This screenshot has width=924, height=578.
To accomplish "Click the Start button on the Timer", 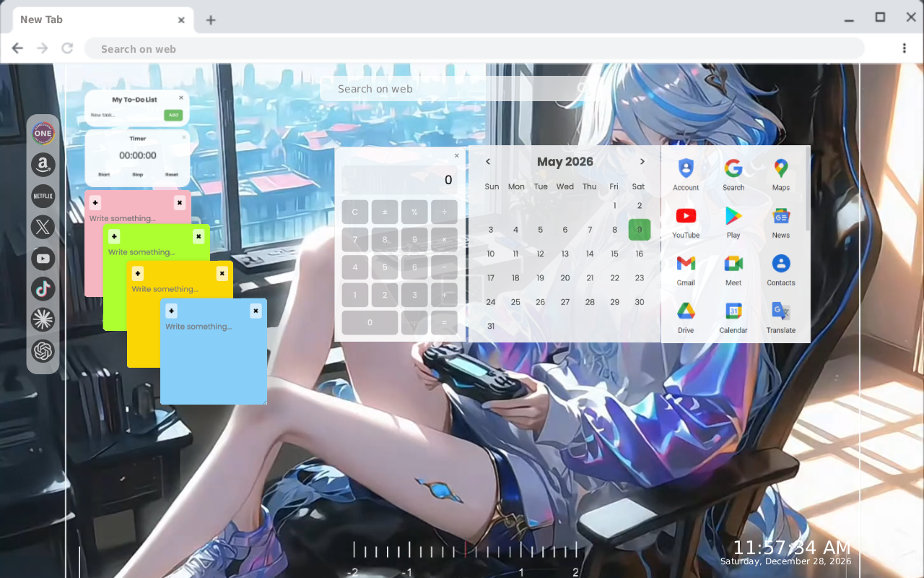I will coord(104,175).
